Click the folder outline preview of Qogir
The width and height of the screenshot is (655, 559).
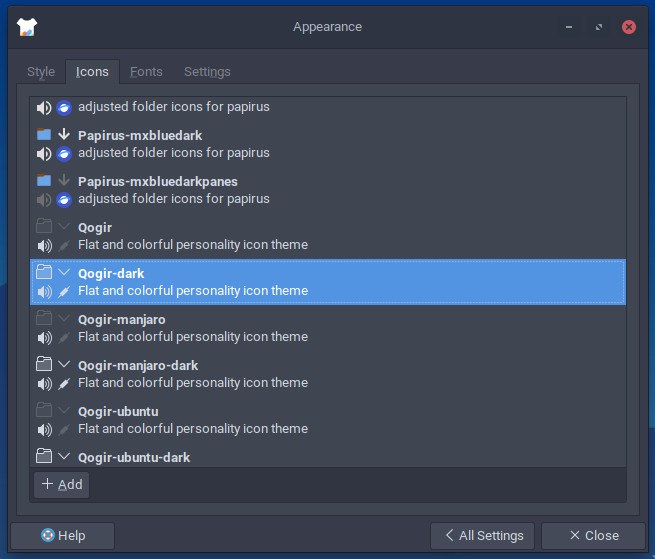44,226
